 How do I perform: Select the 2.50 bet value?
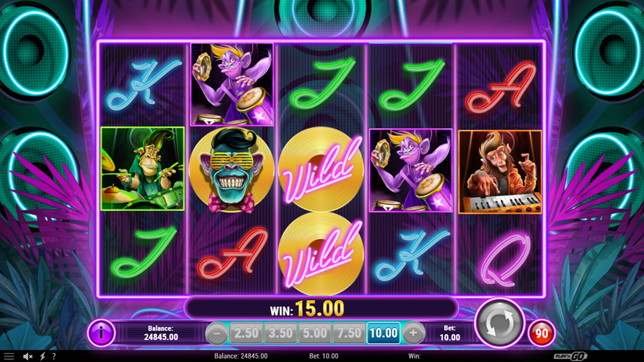coord(246,333)
